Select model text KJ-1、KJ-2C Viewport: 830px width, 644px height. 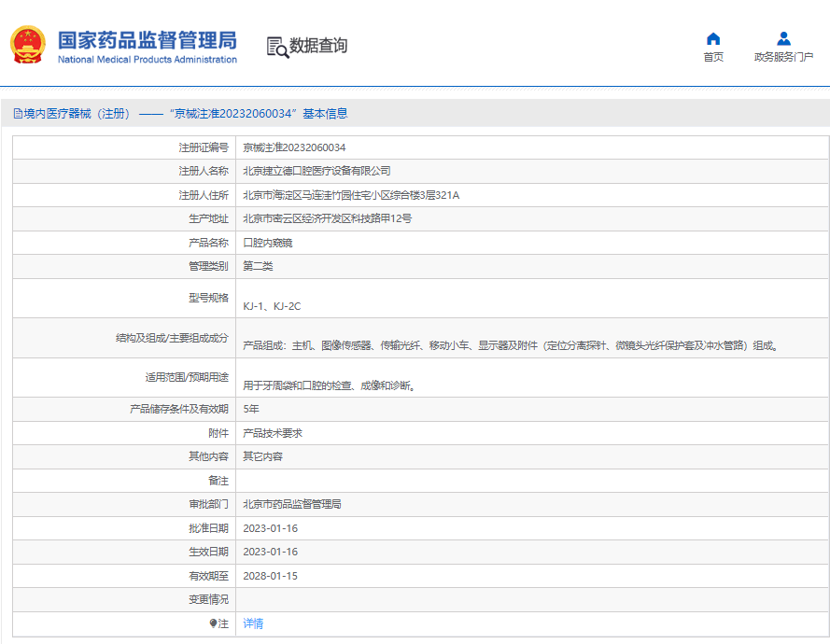point(272,306)
